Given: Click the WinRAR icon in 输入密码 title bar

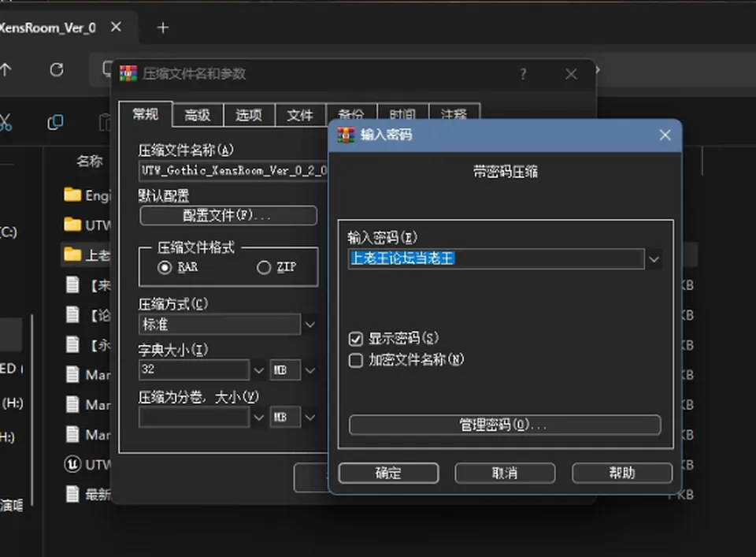Looking at the screenshot, I should (346, 135).
